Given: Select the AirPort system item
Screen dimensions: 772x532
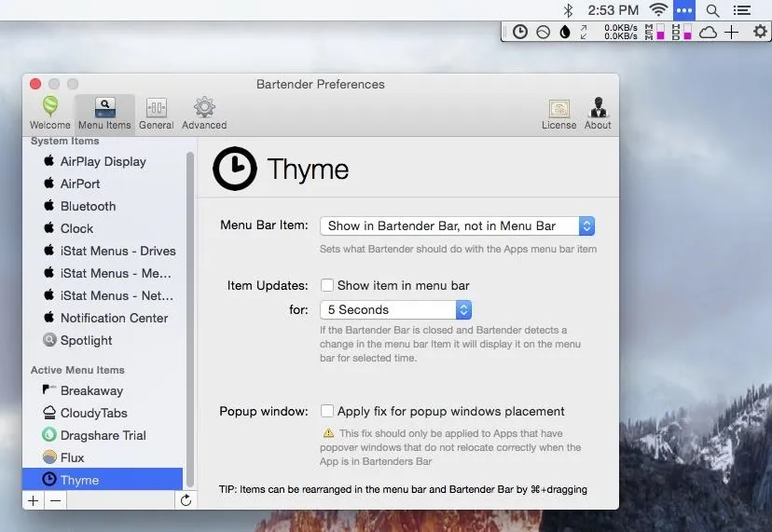Looking at the screenshot, I should point(103,184).
